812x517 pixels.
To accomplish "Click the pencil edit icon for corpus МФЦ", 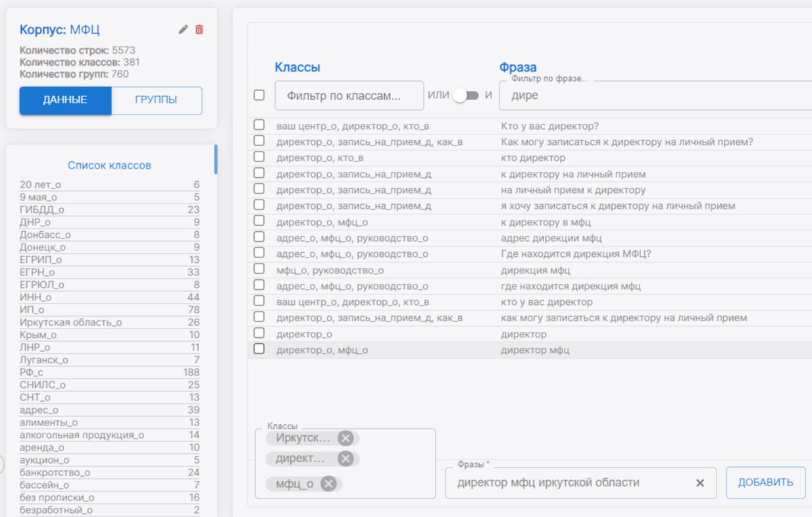I will [183, 30].
